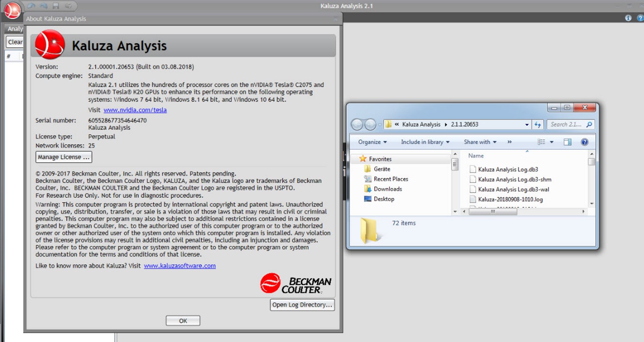Image resolution: width=644 pixels, height=342 pixels.
Task: Click the Favorites star icon
Action: pyautogui.click(x=363, y=159)
